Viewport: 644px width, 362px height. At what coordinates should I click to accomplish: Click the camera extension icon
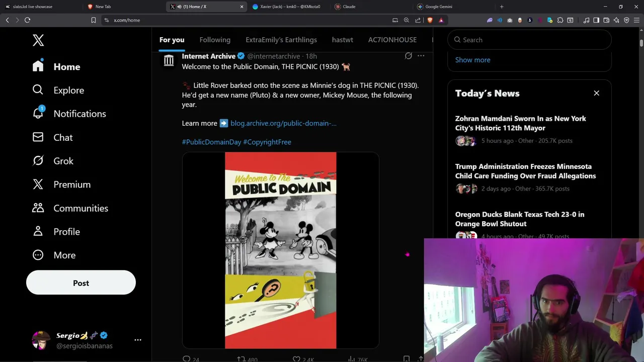pos(510,20)
